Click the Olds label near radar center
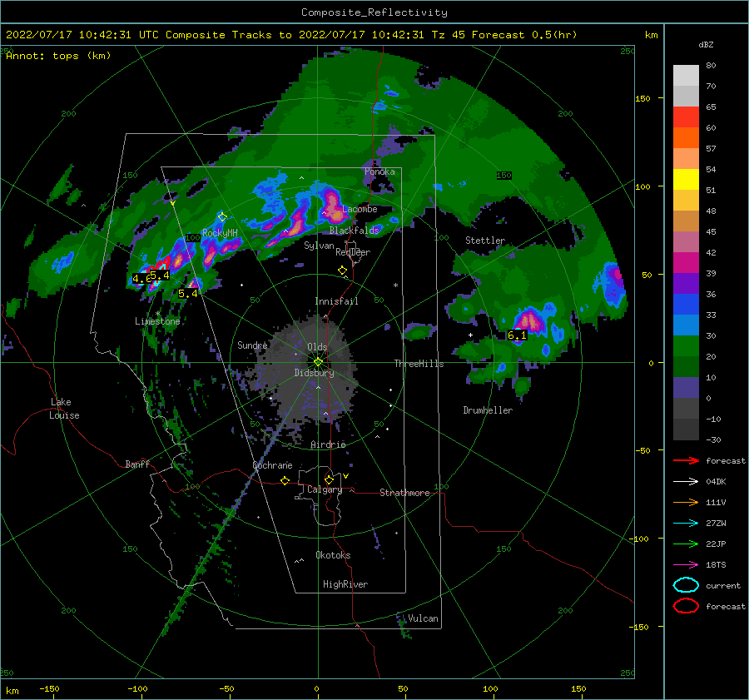Screen dimensions: 749x700 (x=317, y=347)
